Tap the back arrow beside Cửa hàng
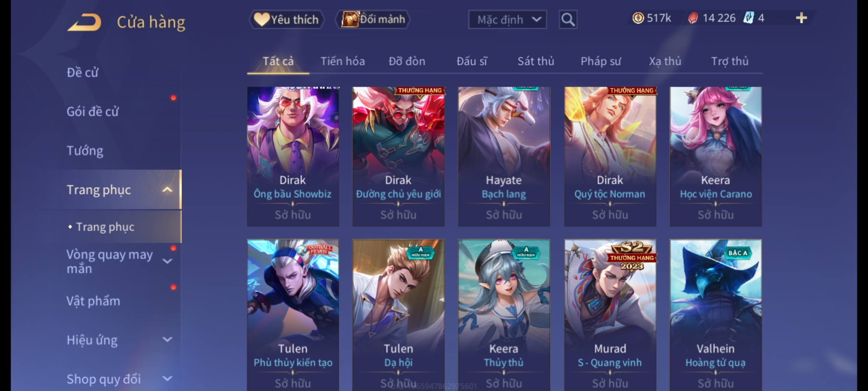This screenshot has width=868, height=391. click(84, 22)
